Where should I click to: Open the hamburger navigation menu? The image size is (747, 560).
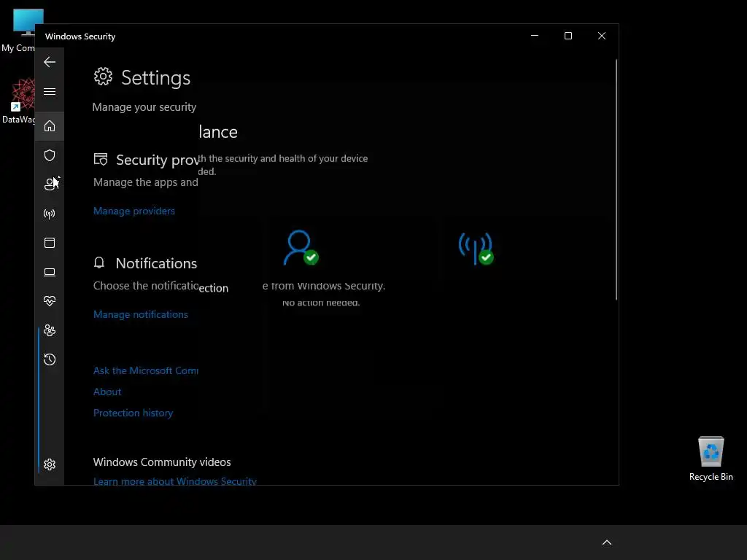[x=50, y=91]
